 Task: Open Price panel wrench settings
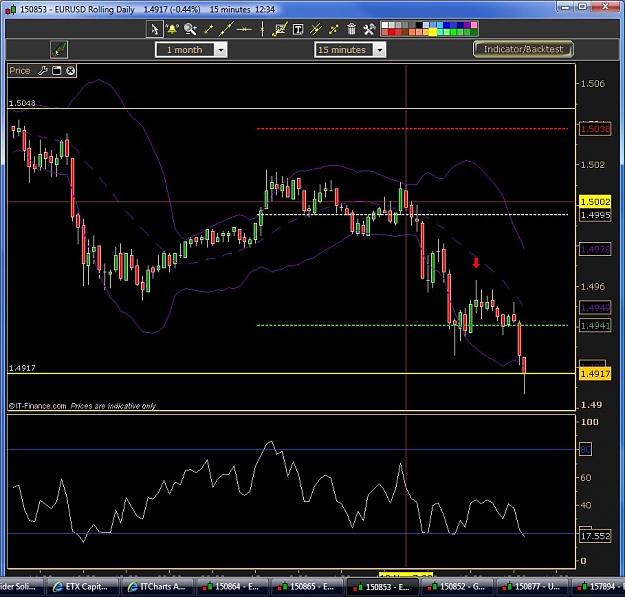click(x=43, y=71)
